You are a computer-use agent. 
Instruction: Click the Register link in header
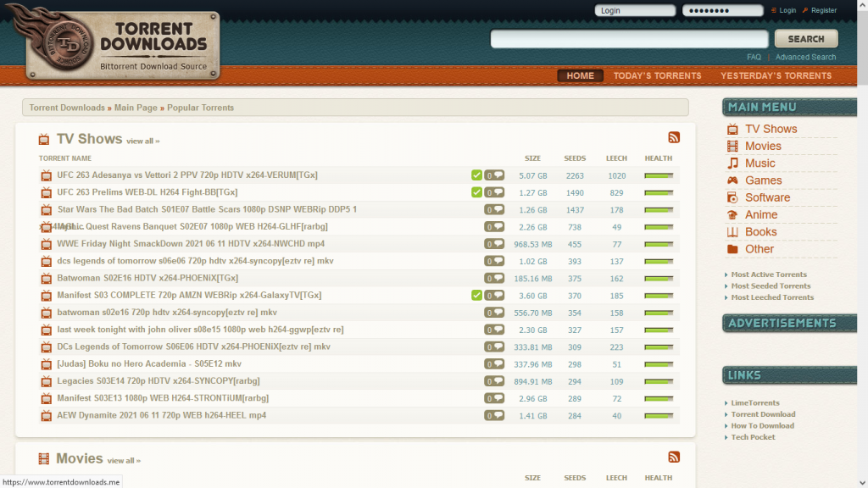coord(824,10)
